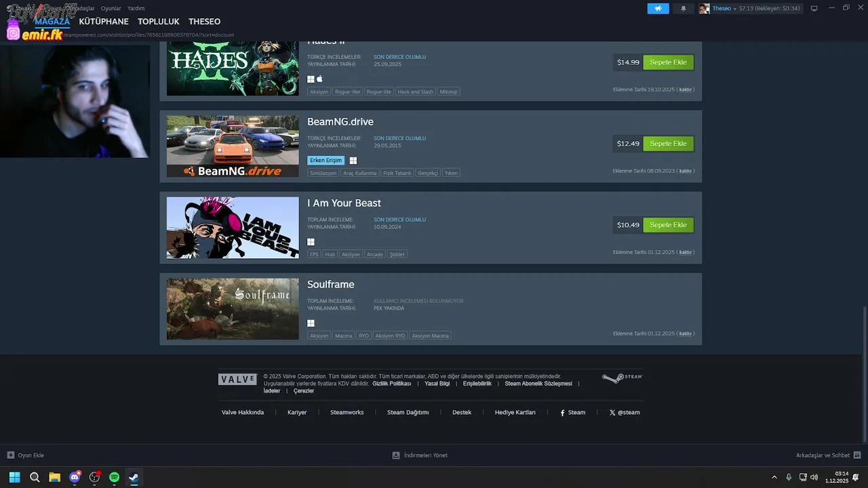Select the Aksiyon RYO tag on Soulframe
The width and height of the screenshot is (868, 488).
[x=390, y=335]
